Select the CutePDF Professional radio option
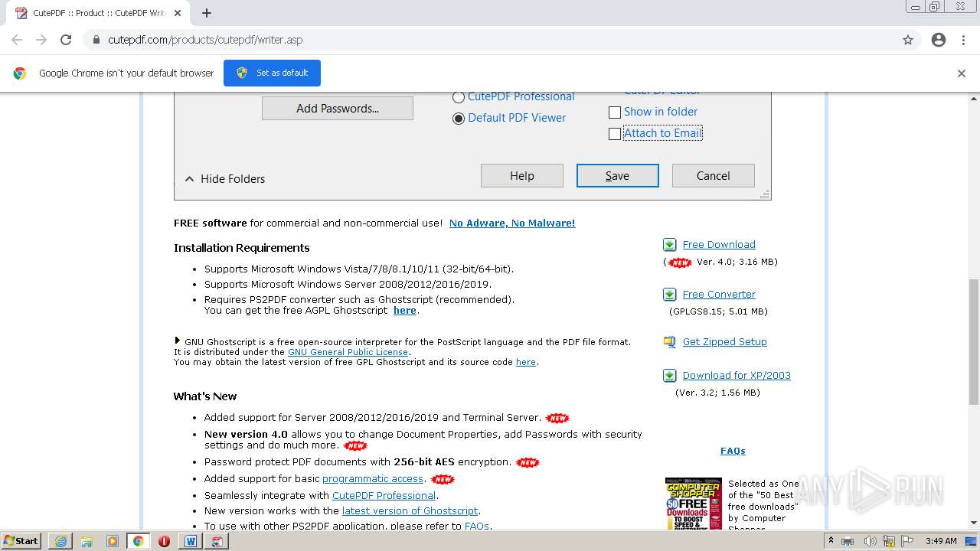 pyautogui.click(x=459, y=97)
